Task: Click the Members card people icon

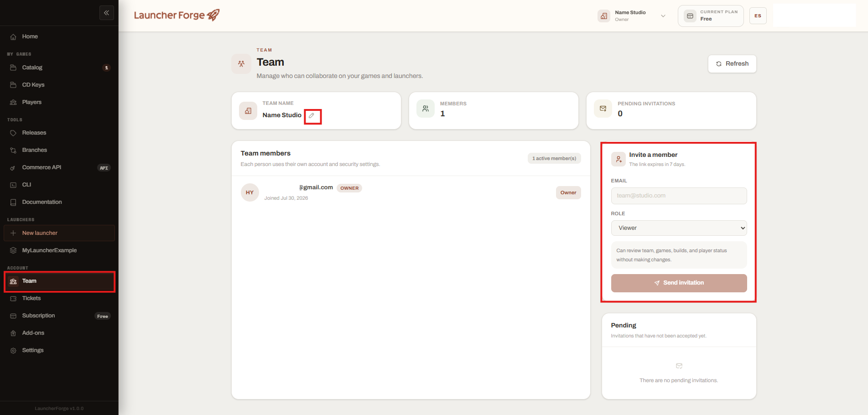Action: click(426, 109)
